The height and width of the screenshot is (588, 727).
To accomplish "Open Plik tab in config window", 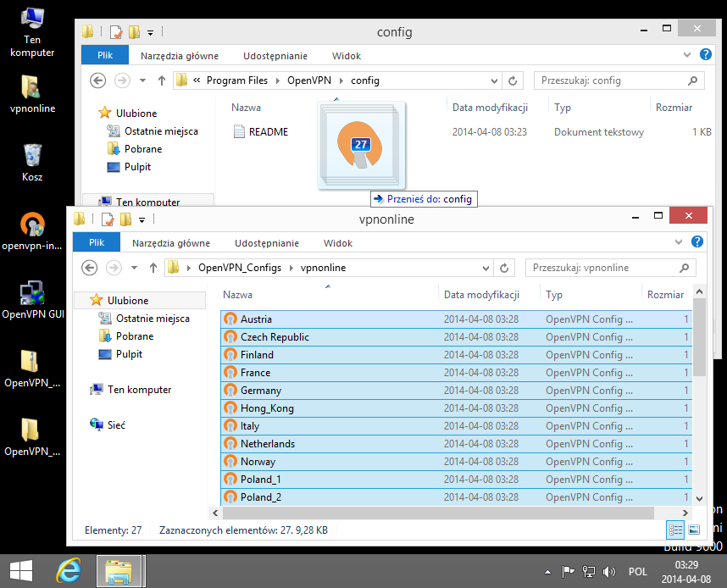I will (x=105, y=55).
